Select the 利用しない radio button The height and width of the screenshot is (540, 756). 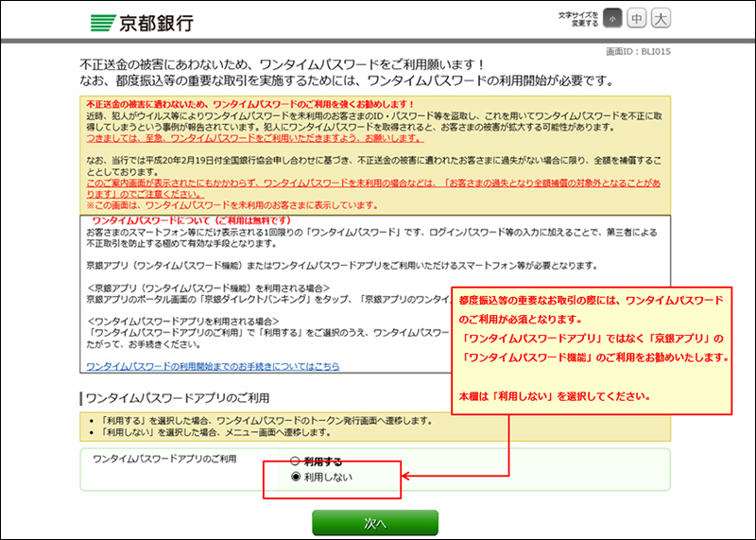[x=296, y=477]
